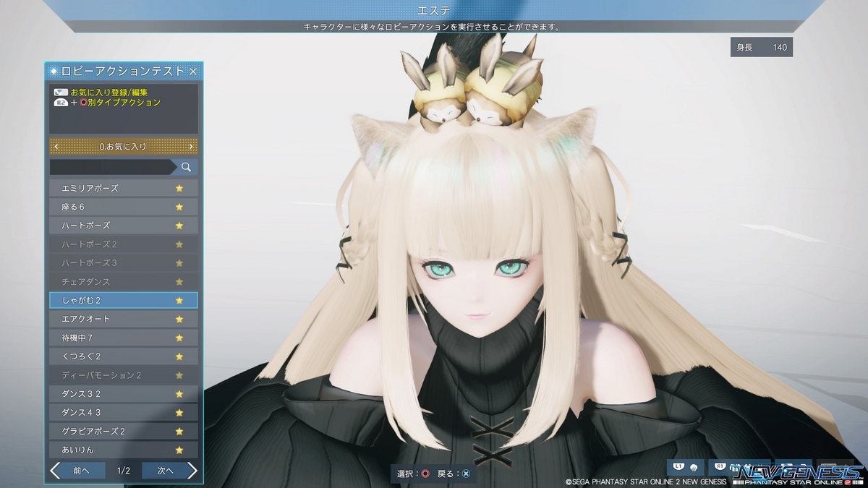Select ハートポーズ lobby action
Image resolution: width=868 pixels, height=488 pixels.
click(x=124, y=226)
